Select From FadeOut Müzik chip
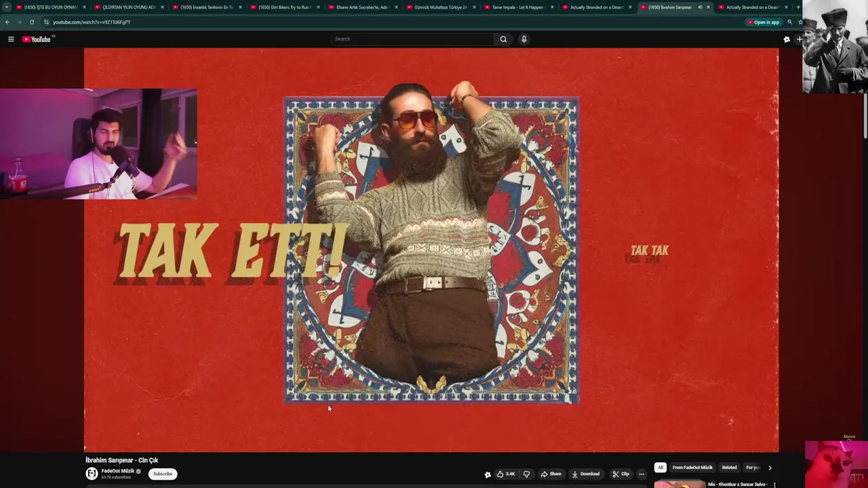This screenshot has height=488, width=868. click(x=692, y=468)
